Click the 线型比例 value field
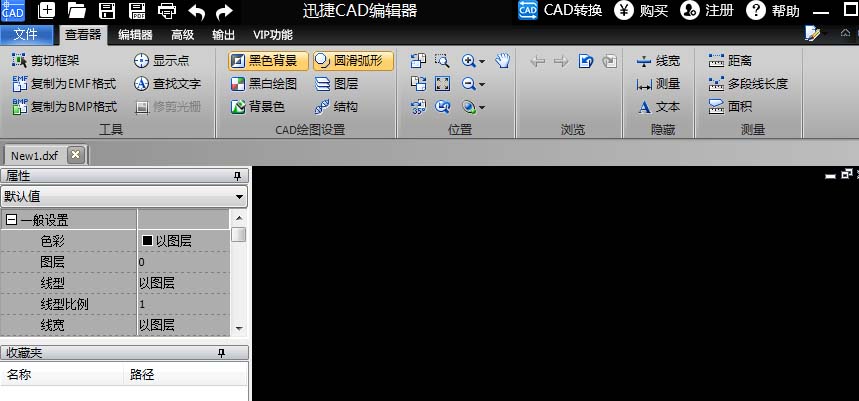Screen dimensions: 859x401 tap(183, 304)
